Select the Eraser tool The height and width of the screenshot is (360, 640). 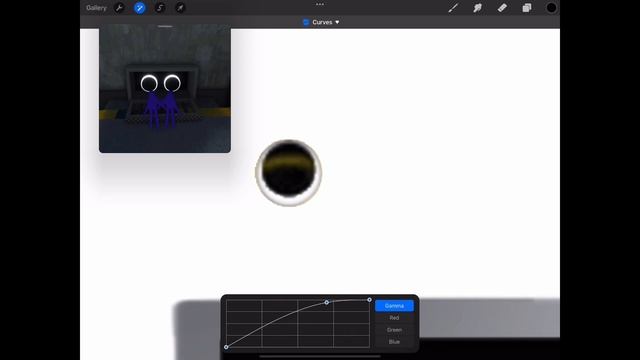(502, 8)
